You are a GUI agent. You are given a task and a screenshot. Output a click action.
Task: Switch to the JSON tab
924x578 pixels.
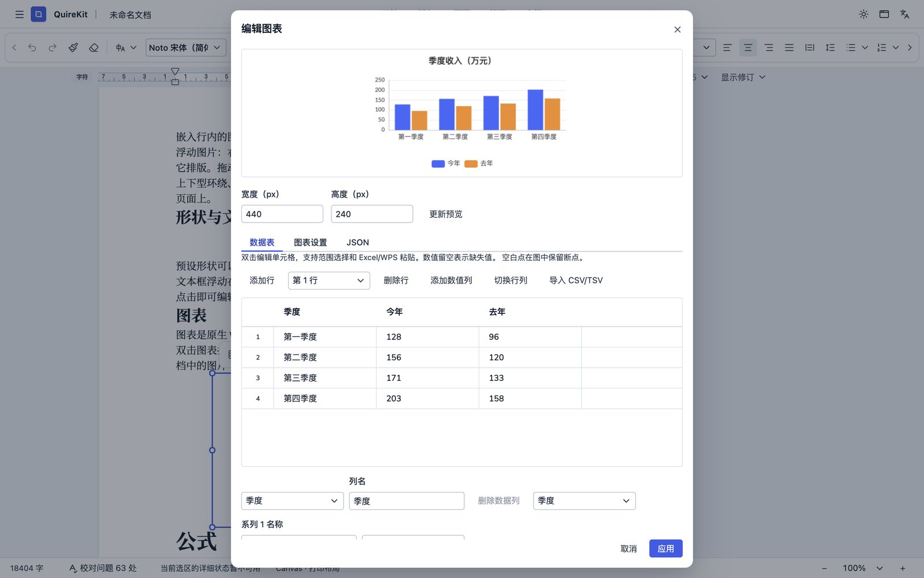(x=357, y=242)
